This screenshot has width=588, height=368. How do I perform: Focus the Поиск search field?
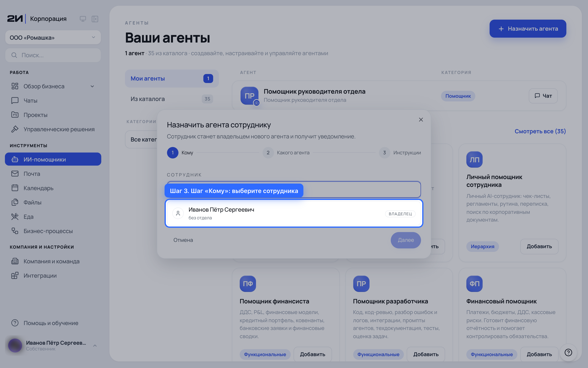[x=53, y=55]
